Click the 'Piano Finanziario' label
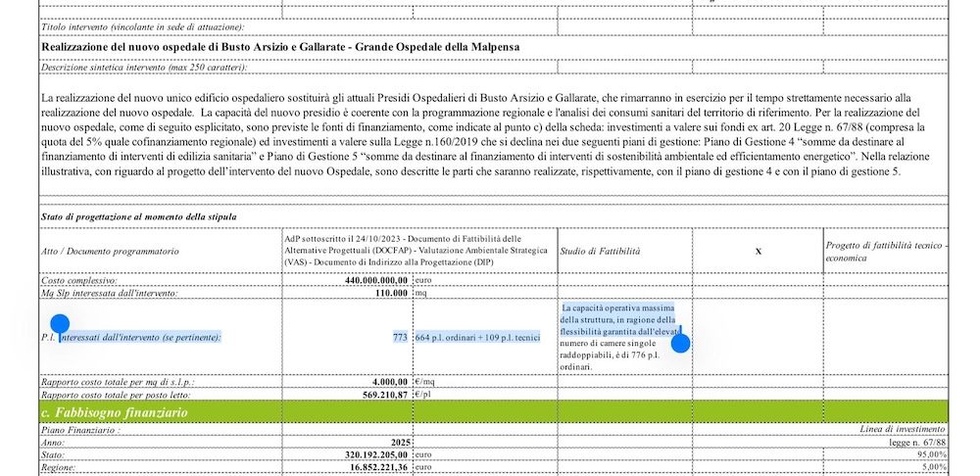This screenshot has height=476, width=980. pyautogui.click(x=80, y=430)
